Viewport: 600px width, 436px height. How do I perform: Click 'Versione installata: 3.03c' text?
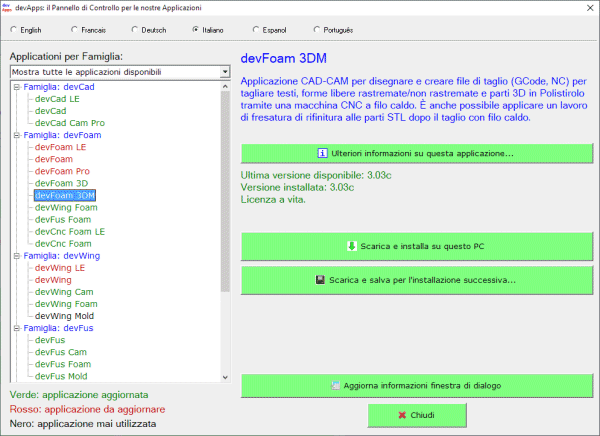pyautogui.click(x=297, y=188)
